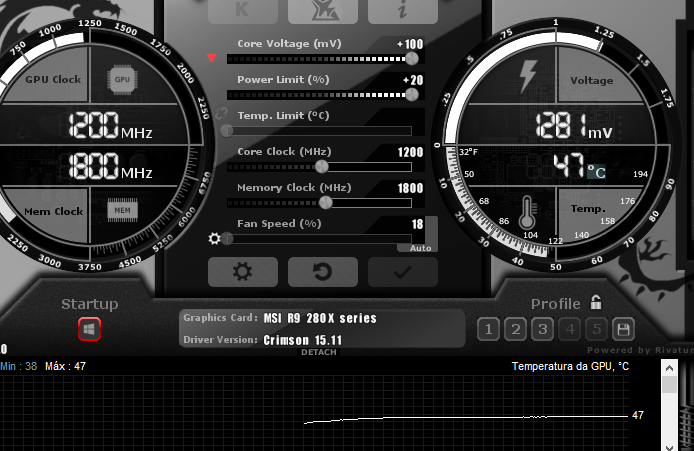This screenshot has width=694, height=451.
Task: Open fan settings gear next to Fan Speed
Action: (x=214, y=239)
